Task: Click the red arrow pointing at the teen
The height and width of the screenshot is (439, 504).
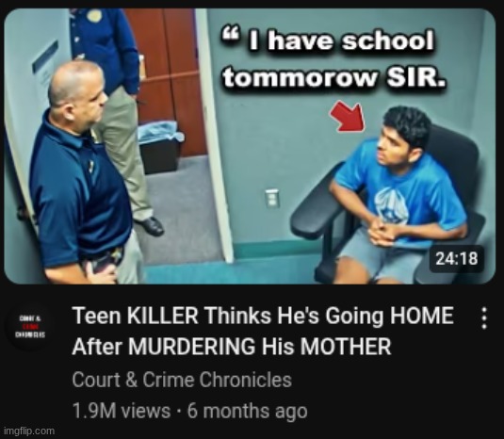Action: click(x=349, y=117)
